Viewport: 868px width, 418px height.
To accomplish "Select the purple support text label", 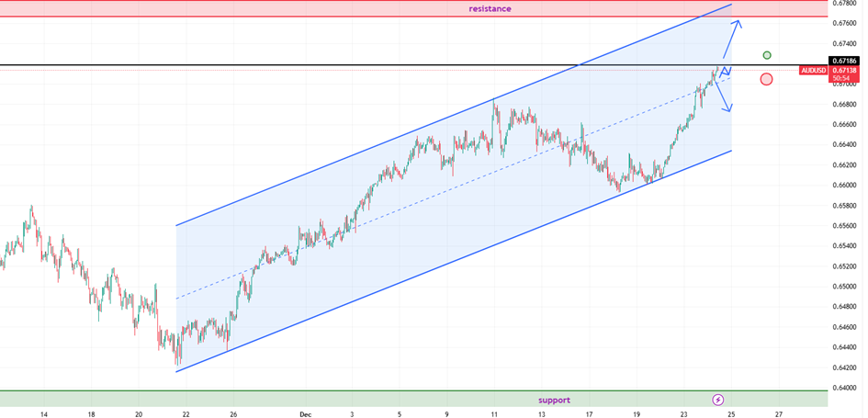I will (x=554, y=400).
